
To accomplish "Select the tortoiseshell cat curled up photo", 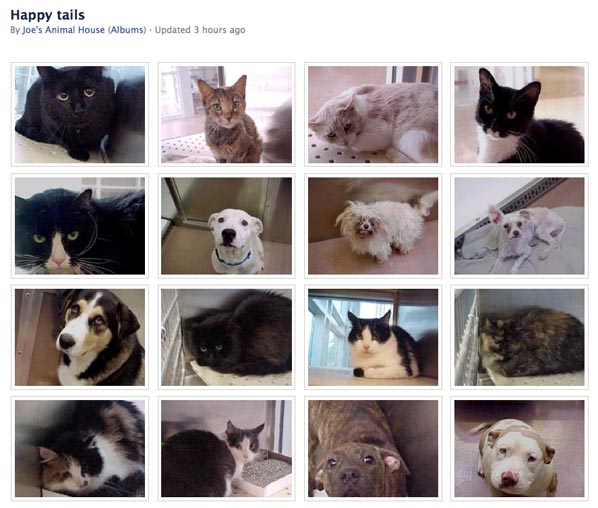I will tap(519, 337).
